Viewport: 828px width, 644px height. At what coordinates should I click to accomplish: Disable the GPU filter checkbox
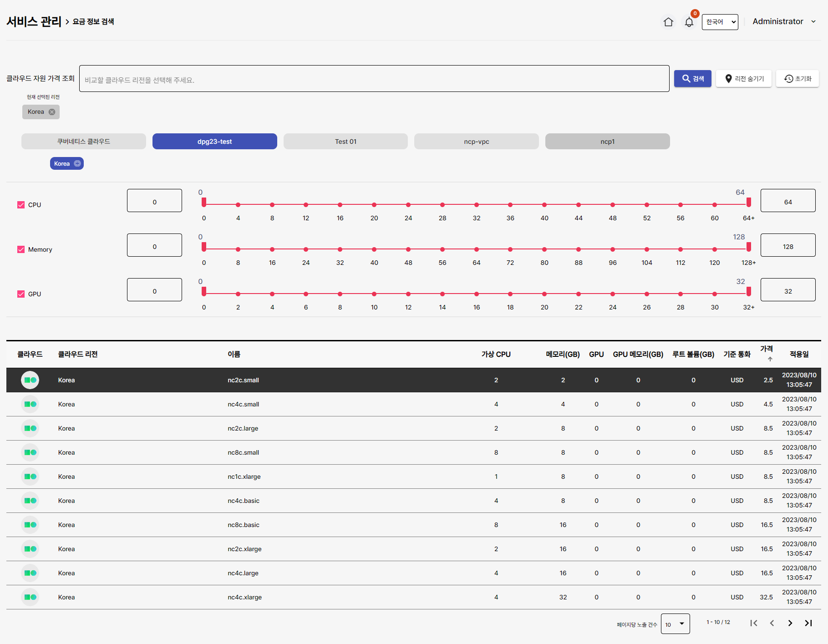[x=21, y=294]
